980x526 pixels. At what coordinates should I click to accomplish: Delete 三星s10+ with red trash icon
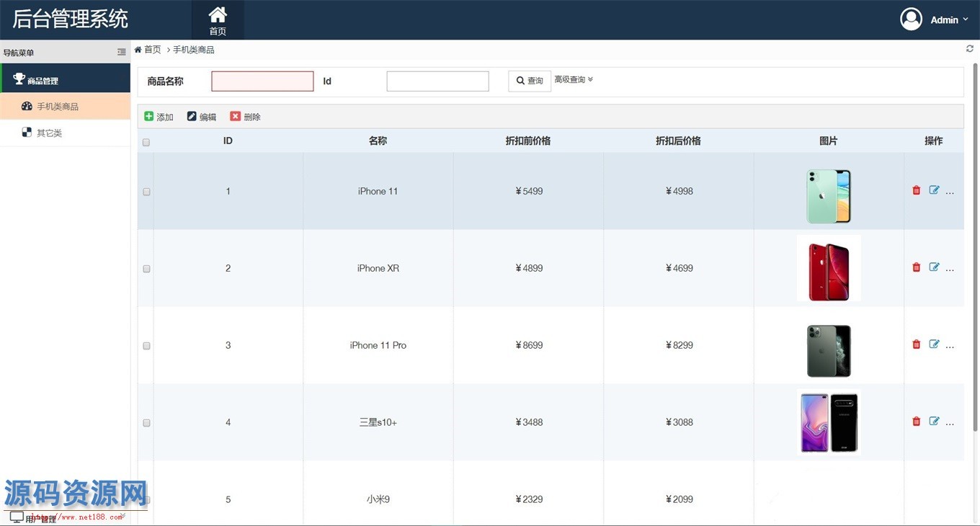917,422
